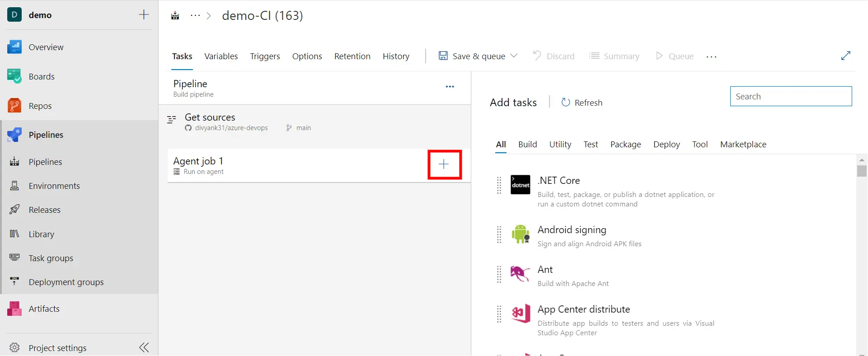Click the Android signing drag handle
Image resolution: width=868 pixels, height=356 pixels.
click(x=499, y=234)
